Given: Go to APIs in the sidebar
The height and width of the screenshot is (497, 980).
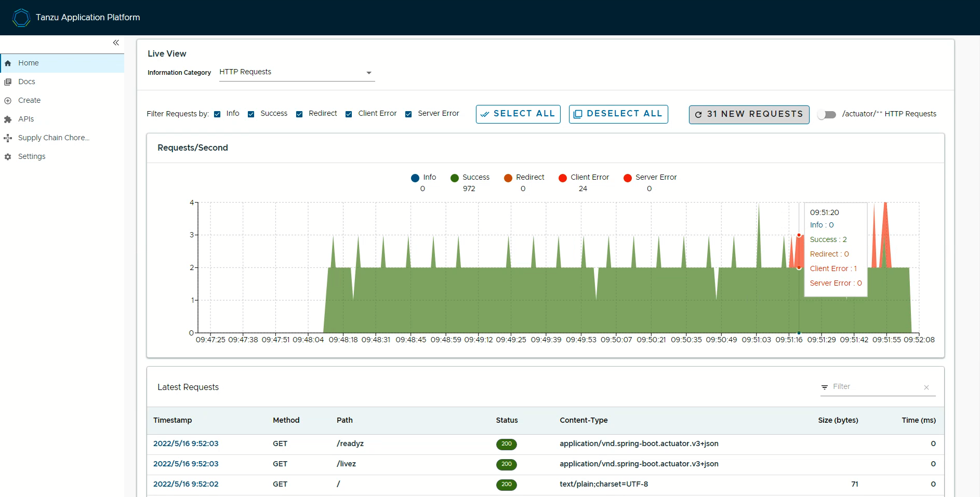Looking at the screenshot, I should 62,119.
